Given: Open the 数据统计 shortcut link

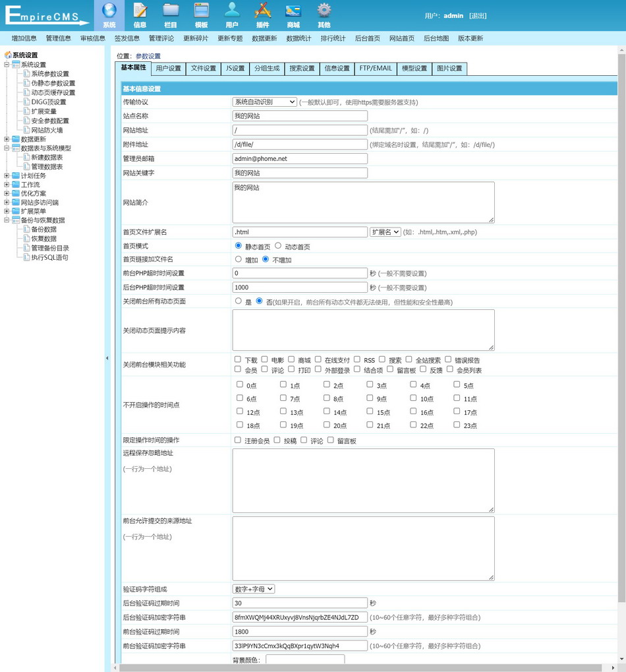Looking at the screenshot, I should [x=299, y=38].
